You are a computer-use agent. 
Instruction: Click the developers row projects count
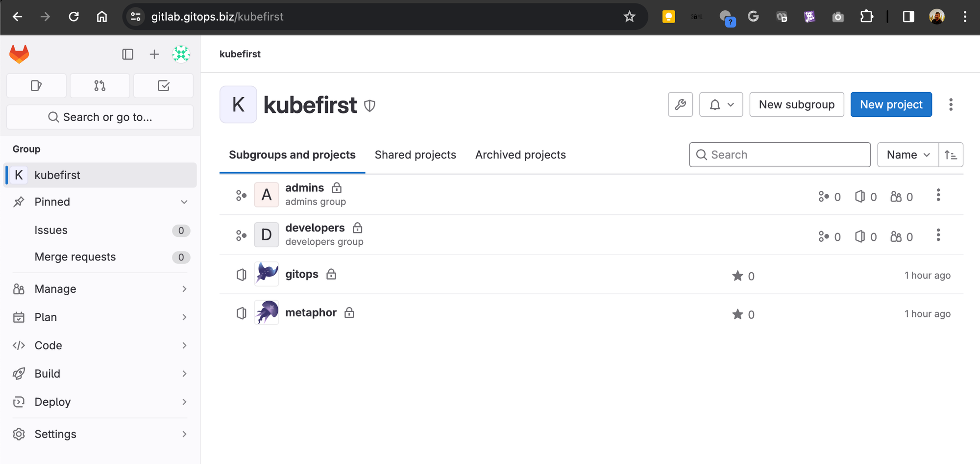click(866, 237)
